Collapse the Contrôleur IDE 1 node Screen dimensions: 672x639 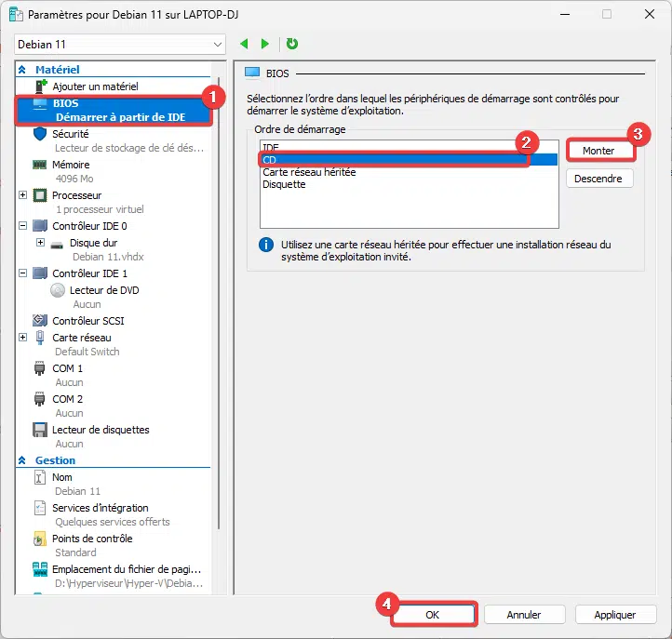[23, 273]
